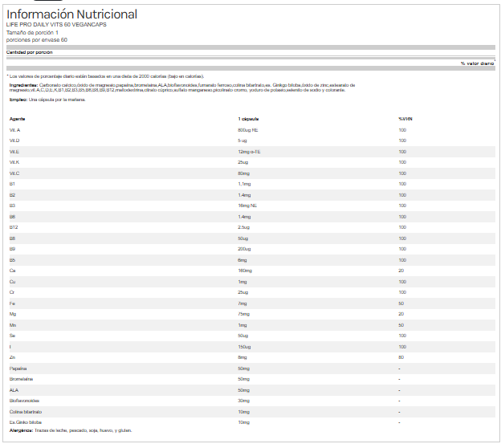Image resolution: width=501 pixels, height=448 pixels.
Task: Click the 'Información Nutricional' heading
Action: [71, 14]
